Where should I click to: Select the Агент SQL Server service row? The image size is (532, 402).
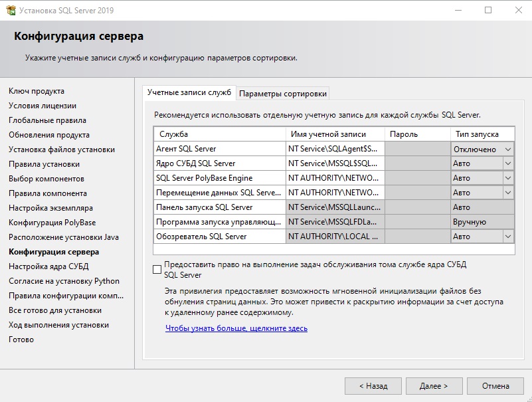[220, 149]
